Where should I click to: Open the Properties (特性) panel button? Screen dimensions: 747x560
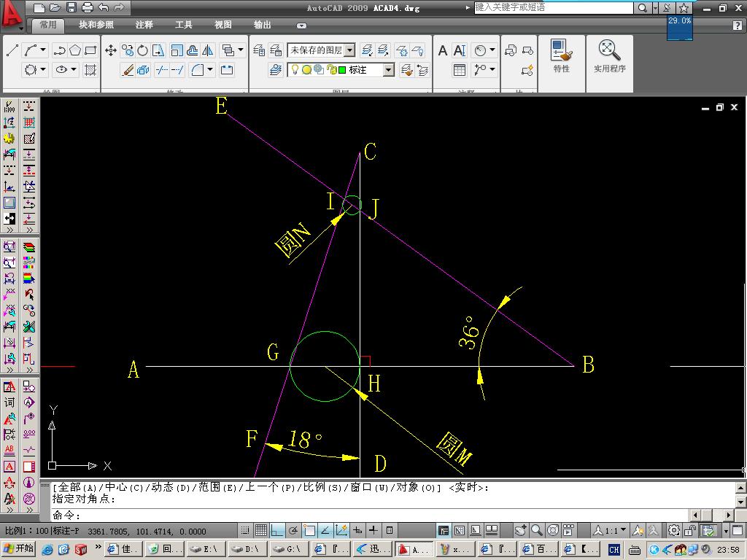point(561,56)
